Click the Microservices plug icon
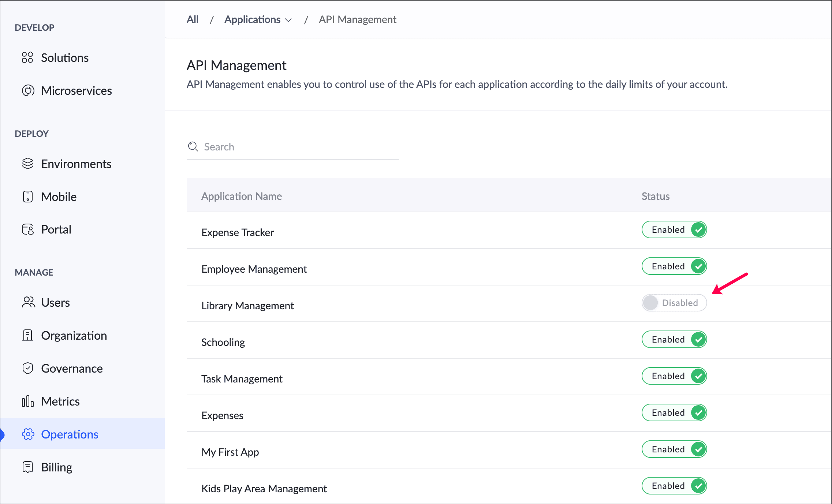This screenshot has height=504, width=832. point(28,90)
